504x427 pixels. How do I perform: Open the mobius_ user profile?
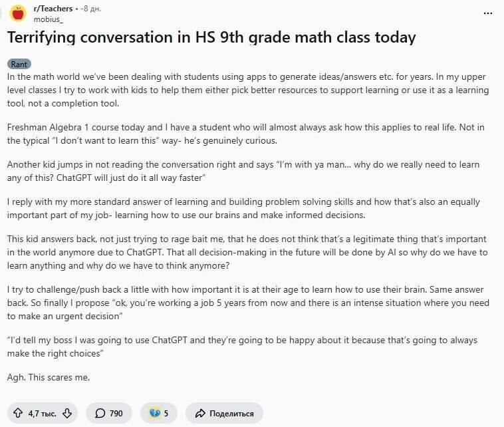(48, 19)
